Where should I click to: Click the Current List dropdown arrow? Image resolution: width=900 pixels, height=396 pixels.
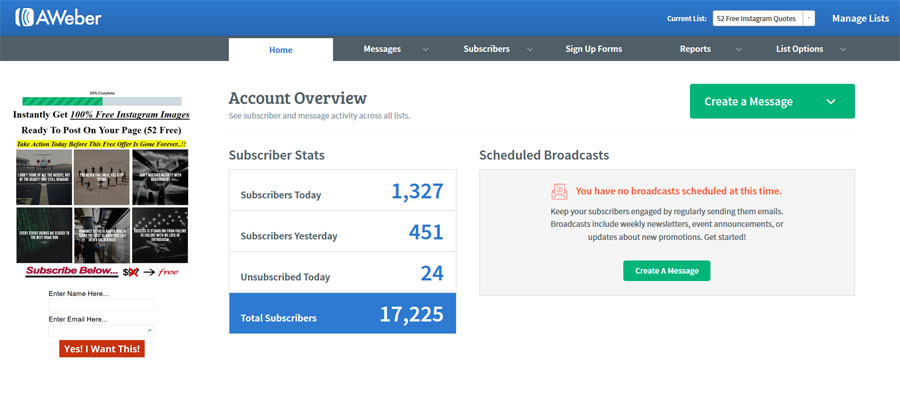[x=808, y=18]
